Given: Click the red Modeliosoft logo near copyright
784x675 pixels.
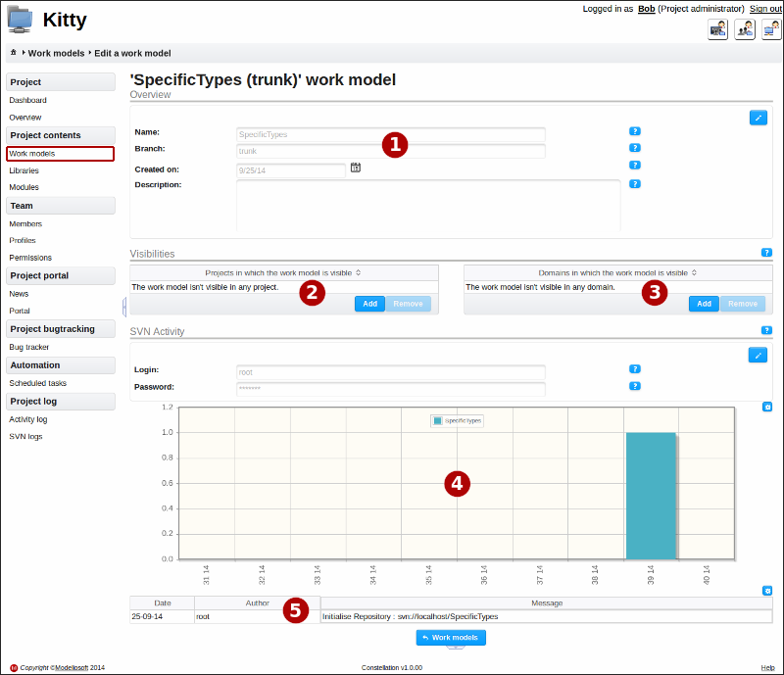Looking at the screenshot, I should coord(14,668).
